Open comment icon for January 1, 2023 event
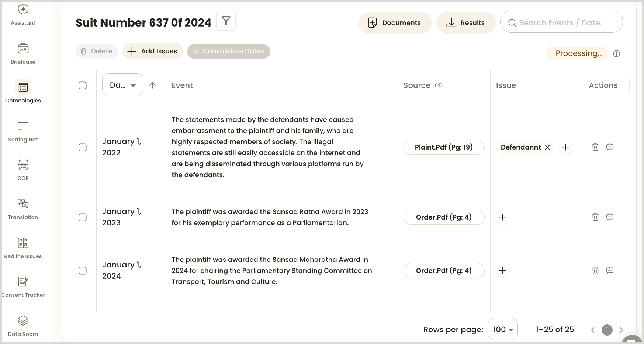Viewport: 644px width, 344px height. pyautogui.click(x=610, y=217)
